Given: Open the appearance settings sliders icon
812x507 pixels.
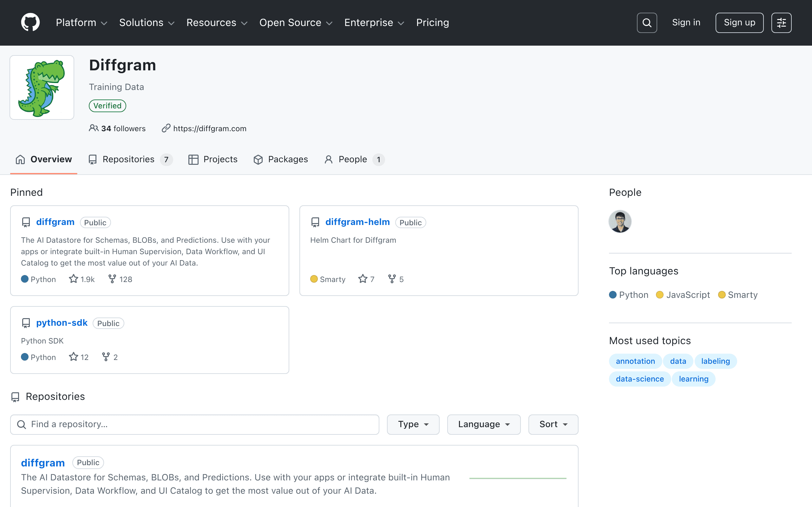Looking at the screenshot, I should 781,23.
